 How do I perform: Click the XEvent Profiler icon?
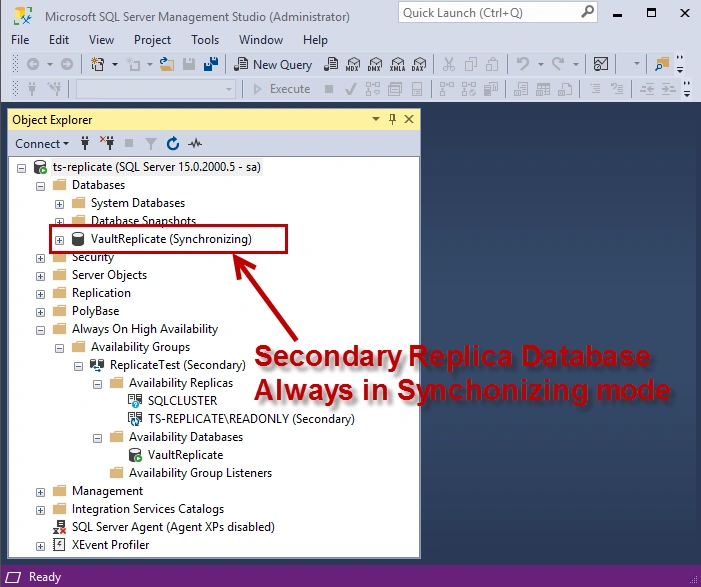(59, 545)
